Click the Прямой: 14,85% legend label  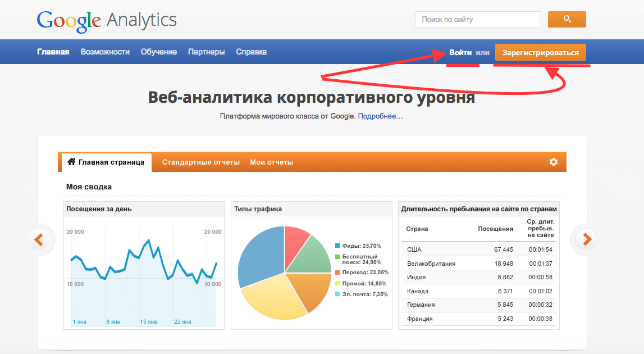(364, 283)
